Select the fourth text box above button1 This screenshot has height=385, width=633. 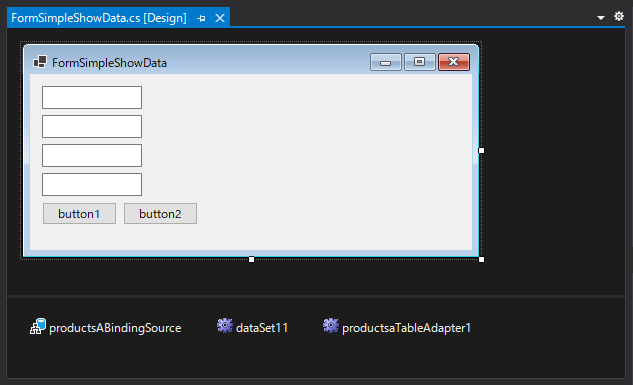[92, 184]
